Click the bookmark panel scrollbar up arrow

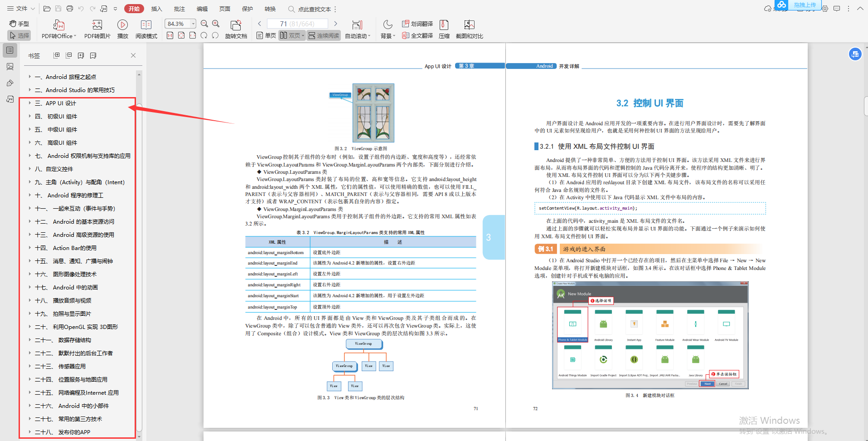pyautogui.click(x=139, y=73)
